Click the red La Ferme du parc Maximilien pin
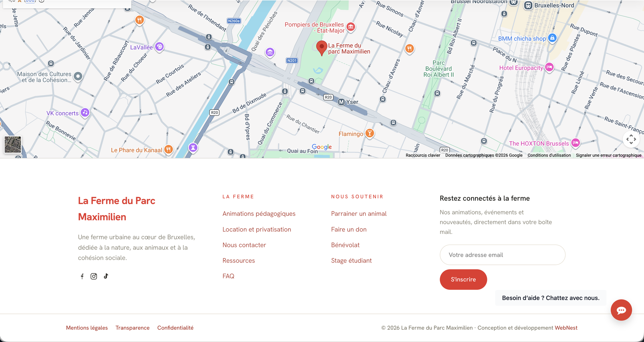 pyautogui.click(x=322, y=48)
